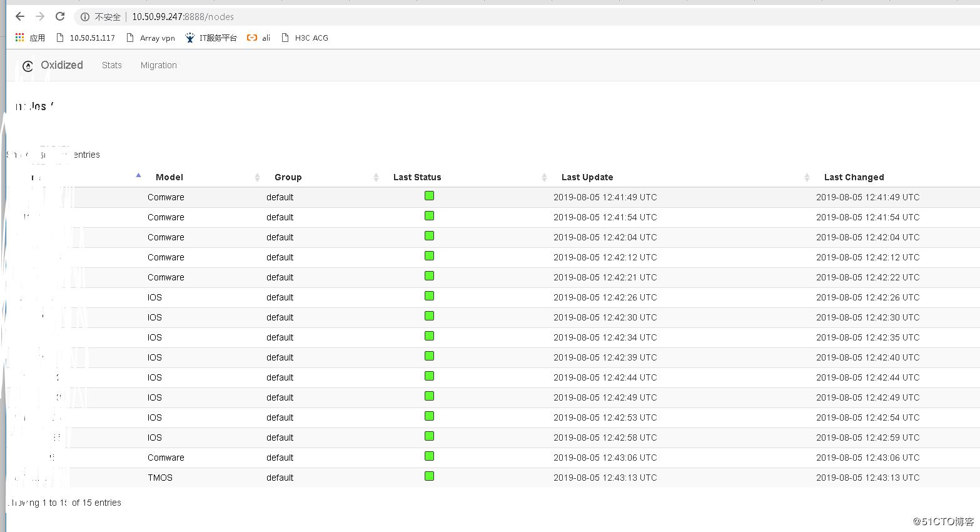980x532 pixels.
Task: Click the browser forward arrow
Action: coord(40,17)
